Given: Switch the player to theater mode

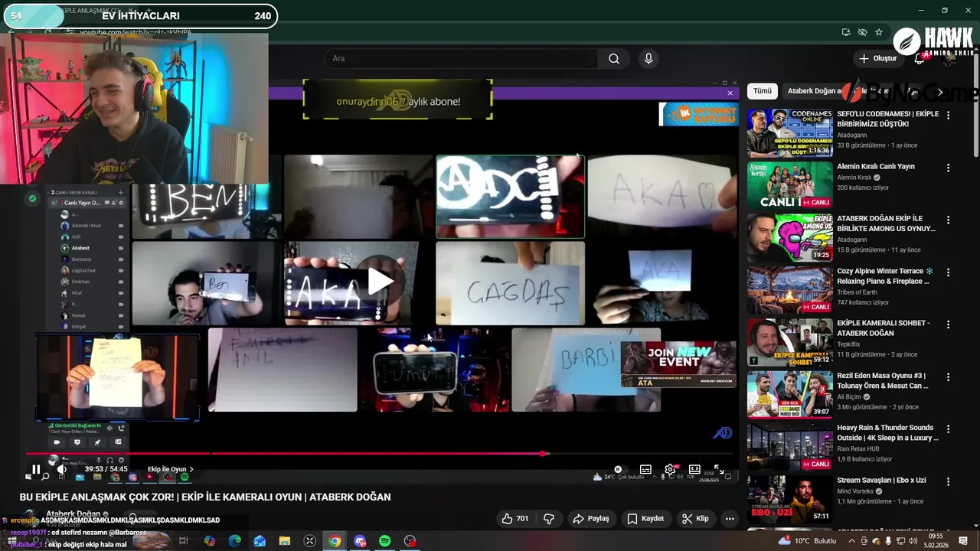Looking at the screenshot, I should (x=694, y=469).
